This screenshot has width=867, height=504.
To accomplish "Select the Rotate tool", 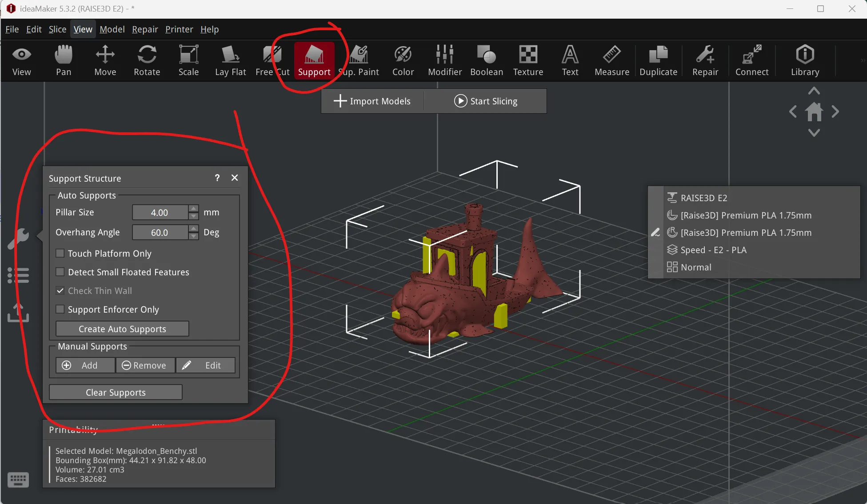I will [147, 61].
